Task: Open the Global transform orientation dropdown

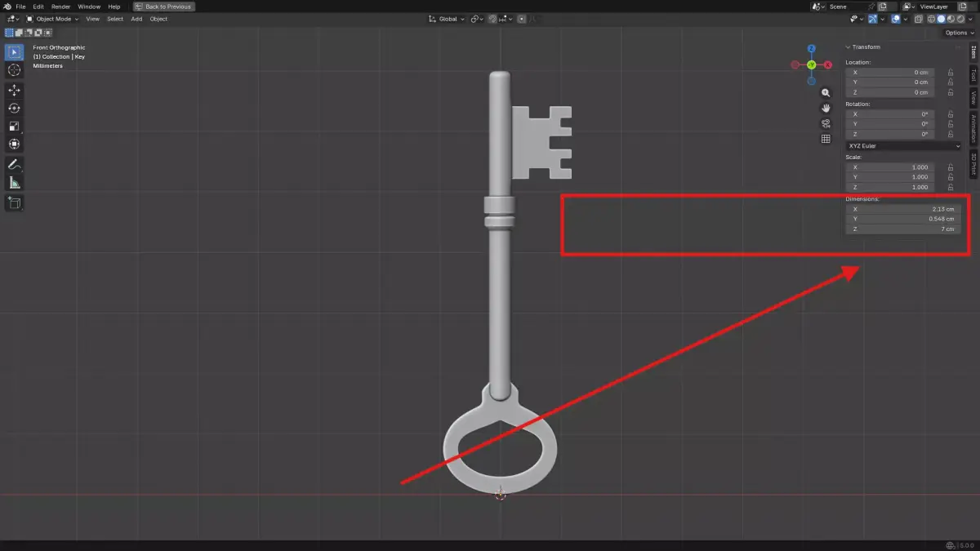Action: (x=447, y=19)
